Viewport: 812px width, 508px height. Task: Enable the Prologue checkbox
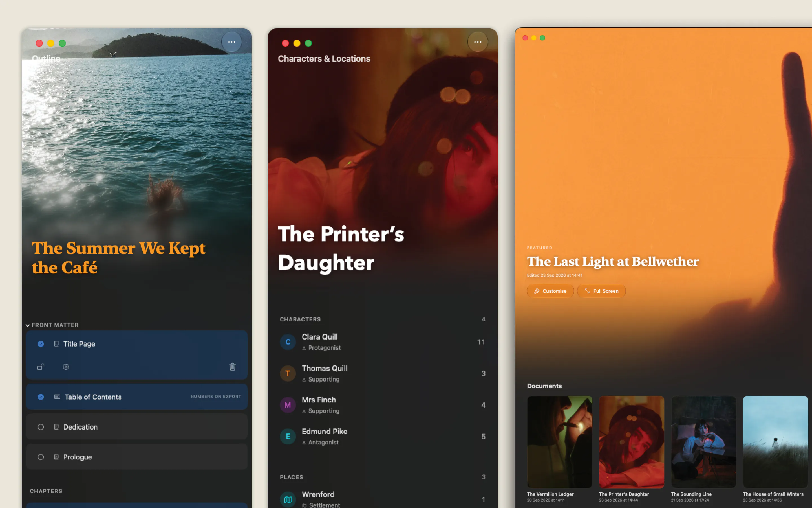41,457
